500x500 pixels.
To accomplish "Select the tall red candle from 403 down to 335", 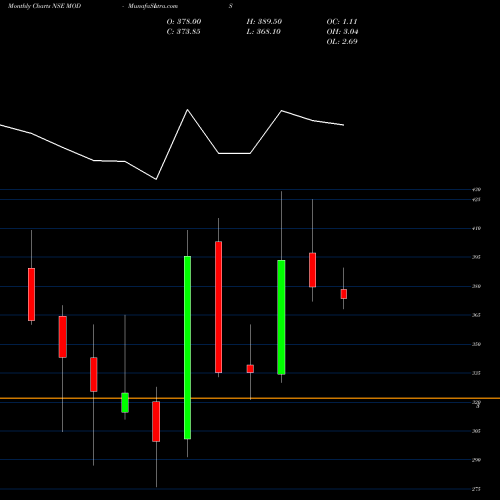I will click(x=219, y=307).
